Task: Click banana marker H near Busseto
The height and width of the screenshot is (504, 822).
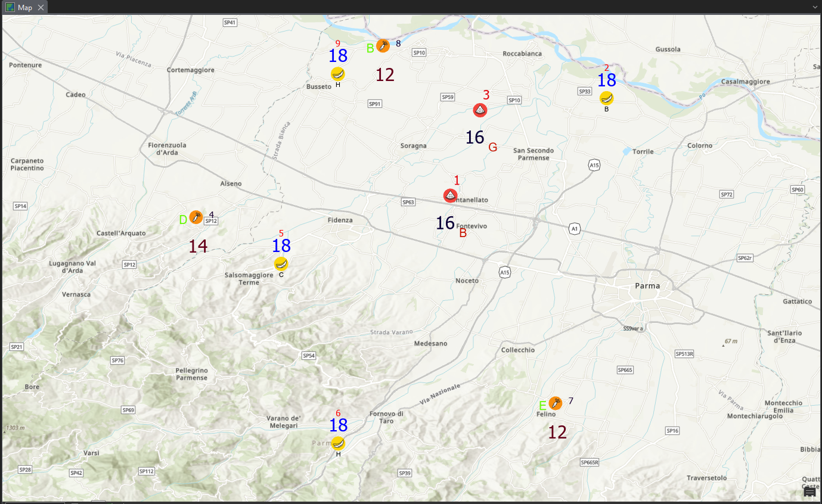Action: [x=337, y=74]
